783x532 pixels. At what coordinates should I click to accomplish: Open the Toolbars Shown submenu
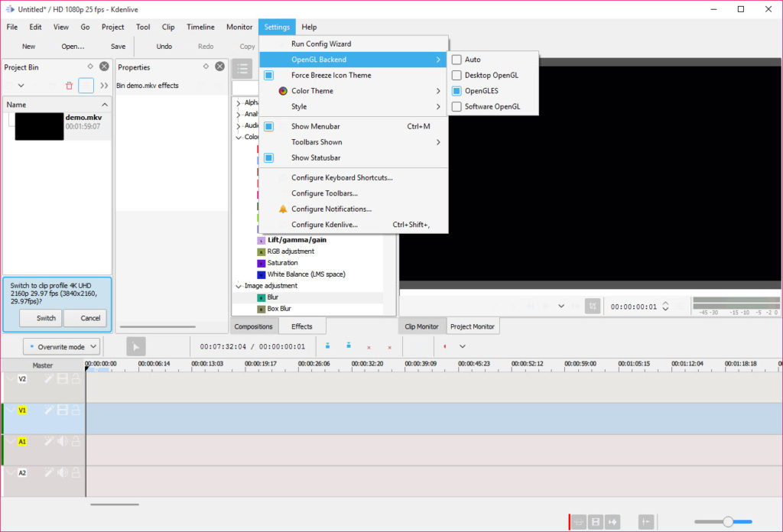pos(353,142)
